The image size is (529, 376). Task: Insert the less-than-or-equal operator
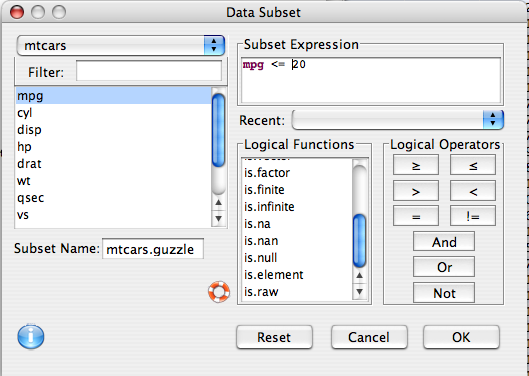click(473, 165)
